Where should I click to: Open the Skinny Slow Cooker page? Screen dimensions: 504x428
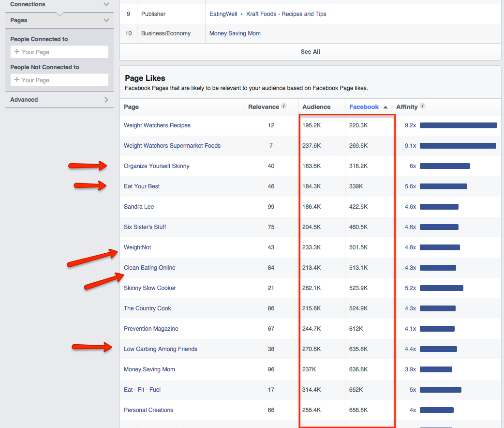coord(149,288)
